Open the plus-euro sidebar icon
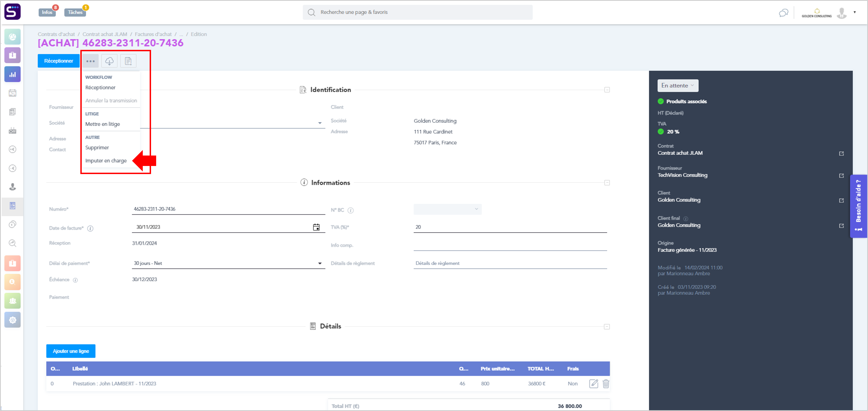868x411 pixels. (x=12, y=149)
